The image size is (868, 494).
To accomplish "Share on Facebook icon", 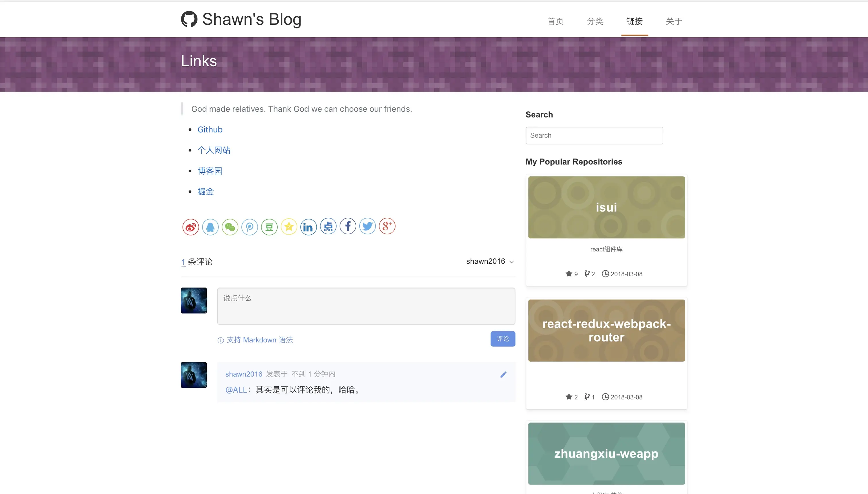I will coord(348,226).
